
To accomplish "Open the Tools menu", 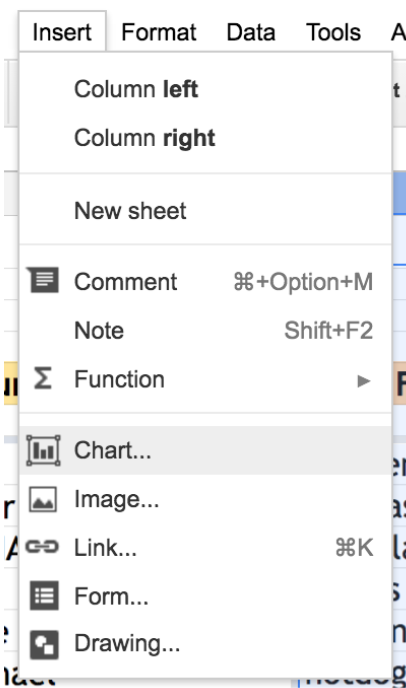I will pyautogui.click(x=334, y=32).
